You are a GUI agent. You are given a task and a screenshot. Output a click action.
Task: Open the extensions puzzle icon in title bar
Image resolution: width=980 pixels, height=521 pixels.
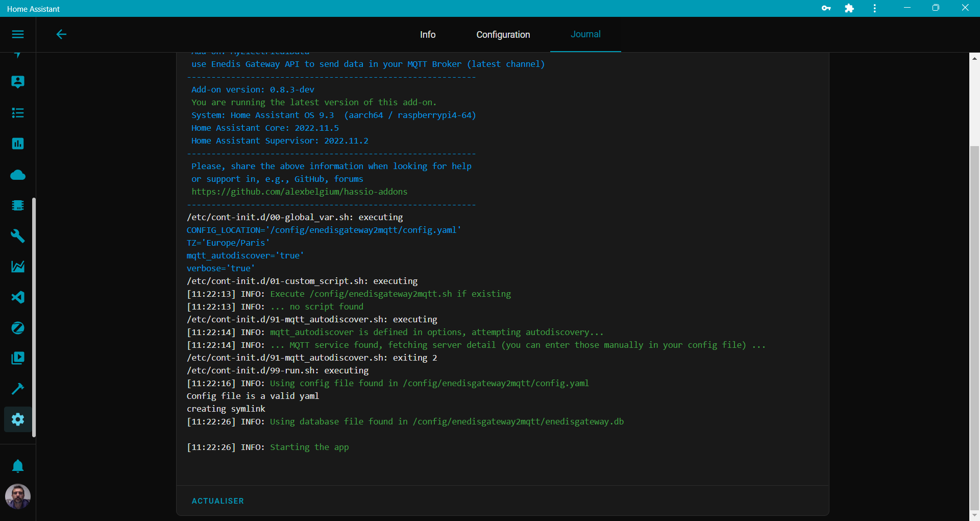pos(849,8)
